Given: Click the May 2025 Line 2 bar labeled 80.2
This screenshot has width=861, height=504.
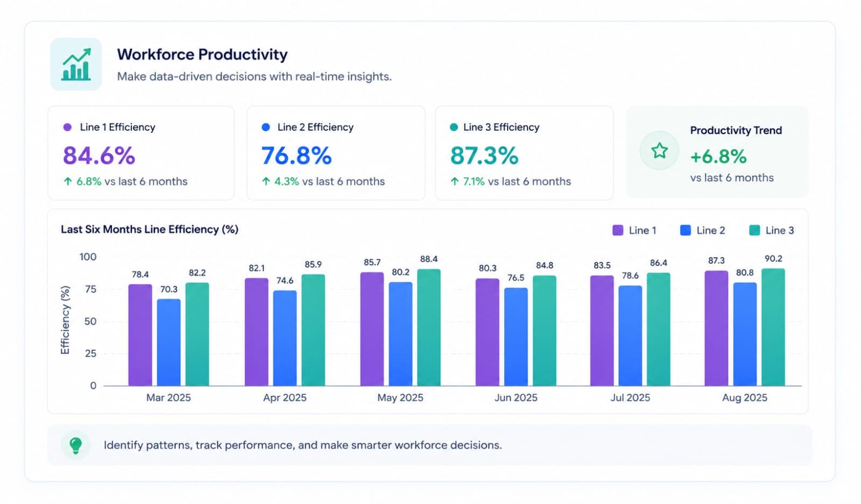Looking at the screenshot, I should click(x=401, y=334).
